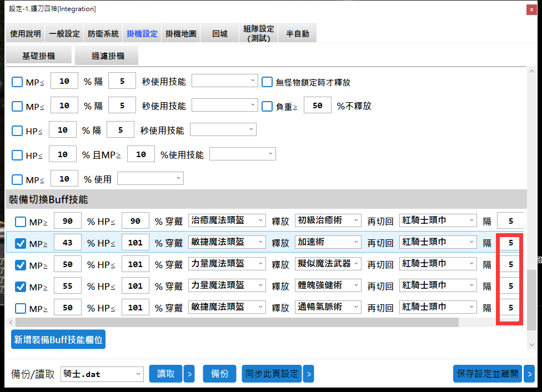Screen dimensions: 542x392
Task: Click the 同步此頁設定 button
Action: pyautogui.click(x=272, y=374)
